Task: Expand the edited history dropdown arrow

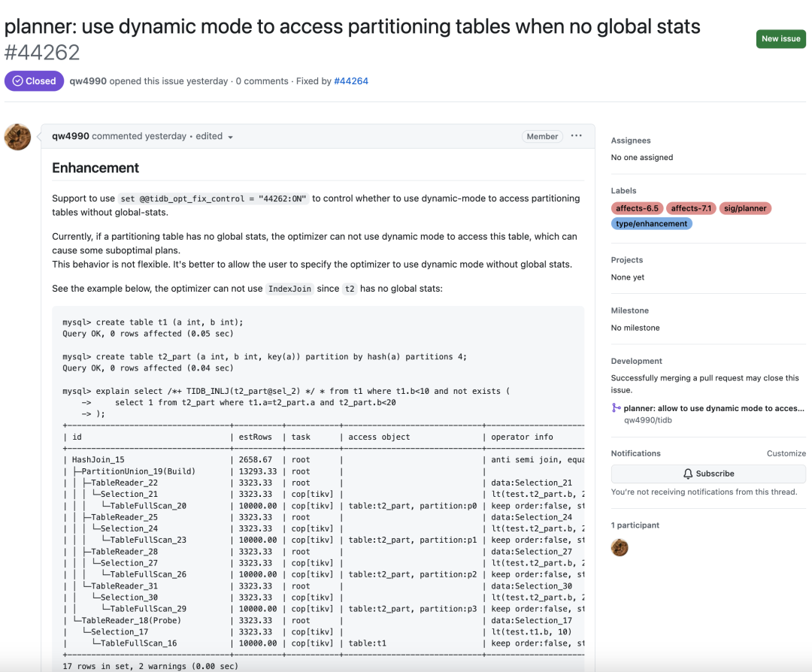Action: click(231, 137)
